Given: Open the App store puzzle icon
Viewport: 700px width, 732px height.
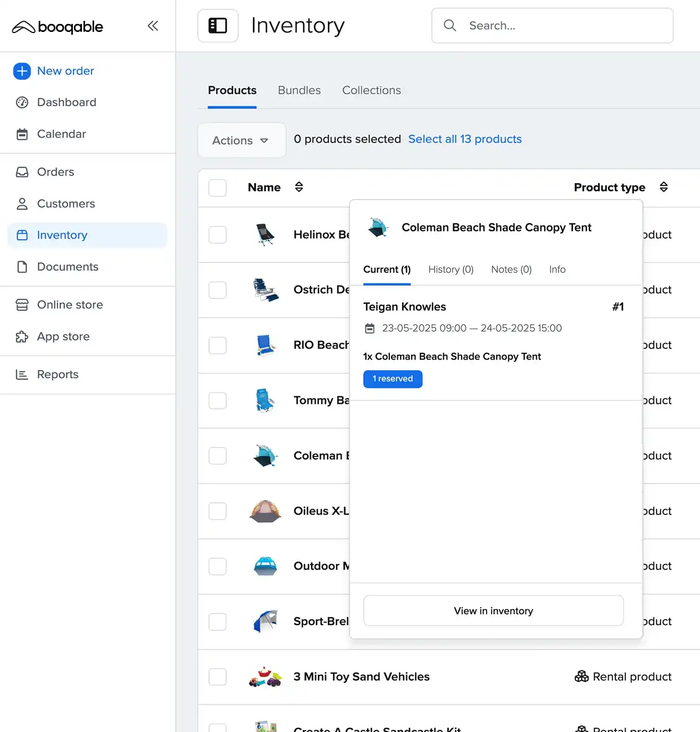Looking at the screenshot, I should pos(22,337).
